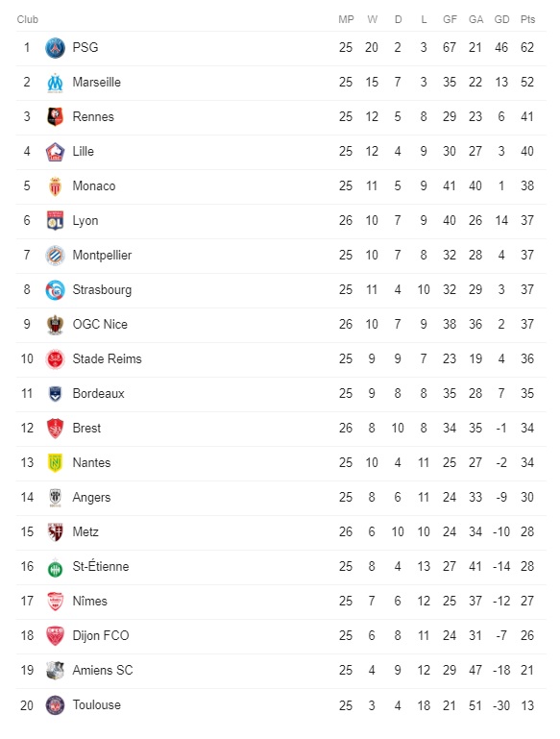
Task: Click the Nantes yellow crest icon
Action: (55, 463)
